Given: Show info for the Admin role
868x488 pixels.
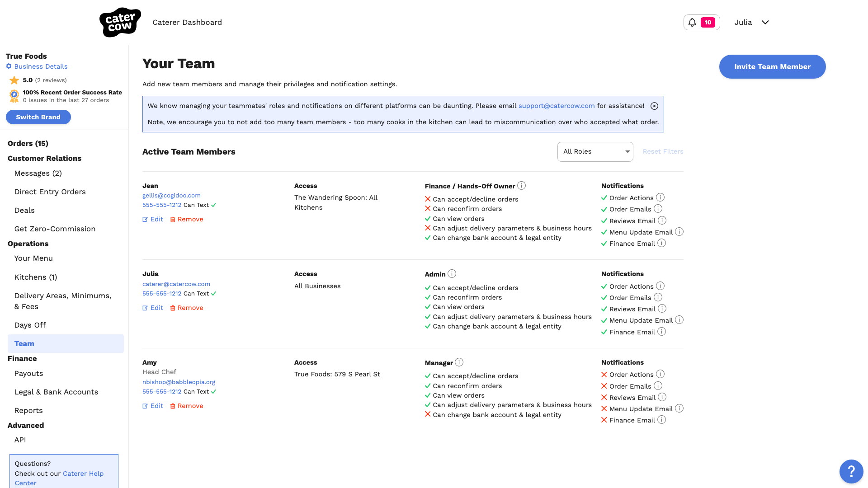Looking at the screenshot, I should coord(452,274).
